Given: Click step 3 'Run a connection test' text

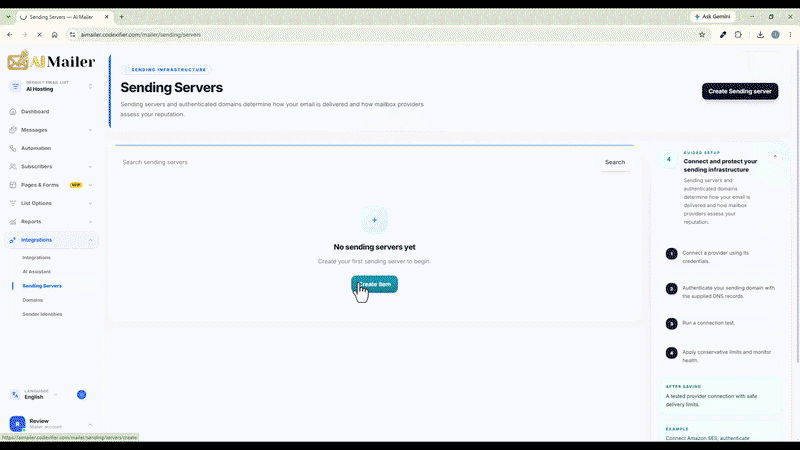Looking at the screenshot, I should (708, 323).
